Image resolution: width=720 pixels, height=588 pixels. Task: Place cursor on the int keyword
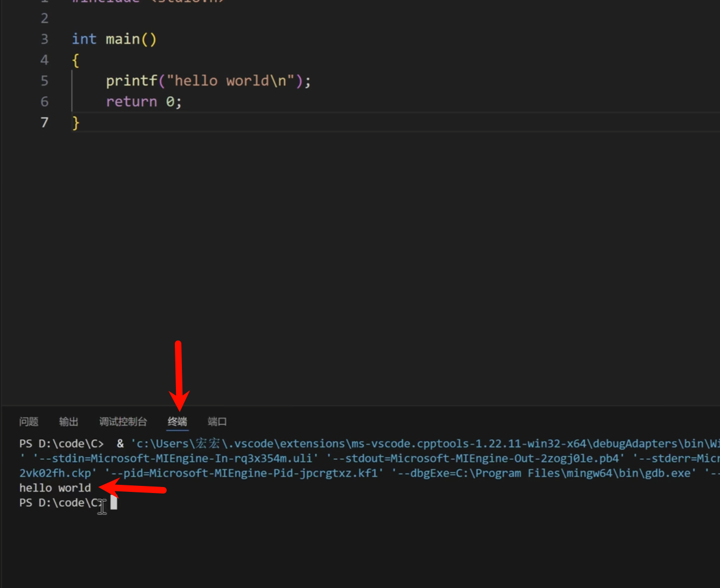pyautogui.click(x=84, y=39)
